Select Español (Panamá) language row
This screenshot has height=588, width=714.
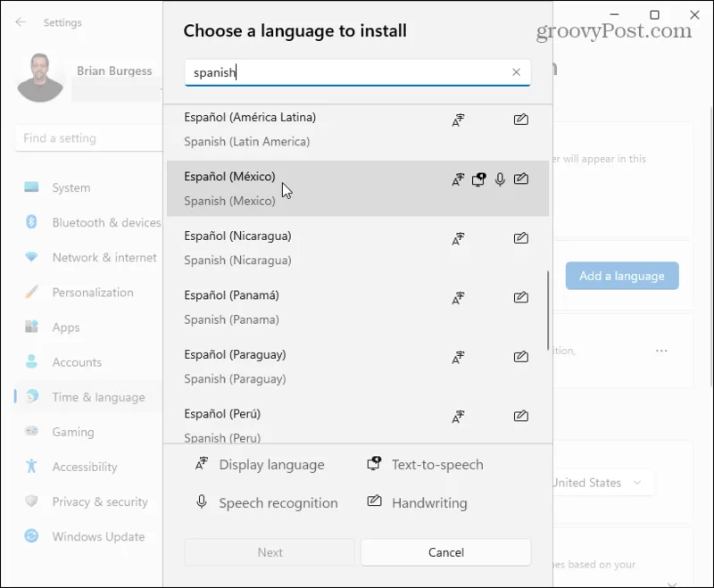tap(358, 307)
